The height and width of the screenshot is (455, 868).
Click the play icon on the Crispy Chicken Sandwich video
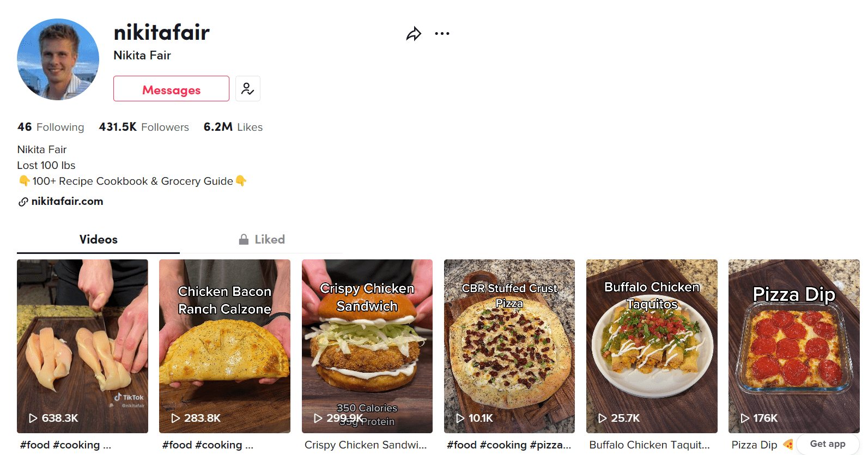click(318, 418)
